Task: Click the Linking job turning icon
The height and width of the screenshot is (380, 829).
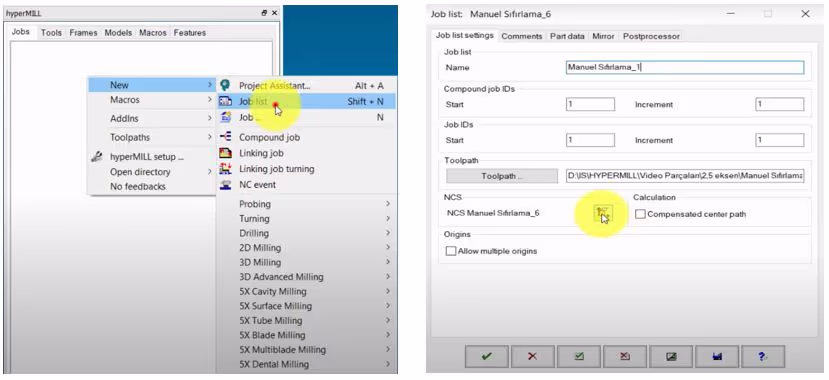Action: click(225, 169)
